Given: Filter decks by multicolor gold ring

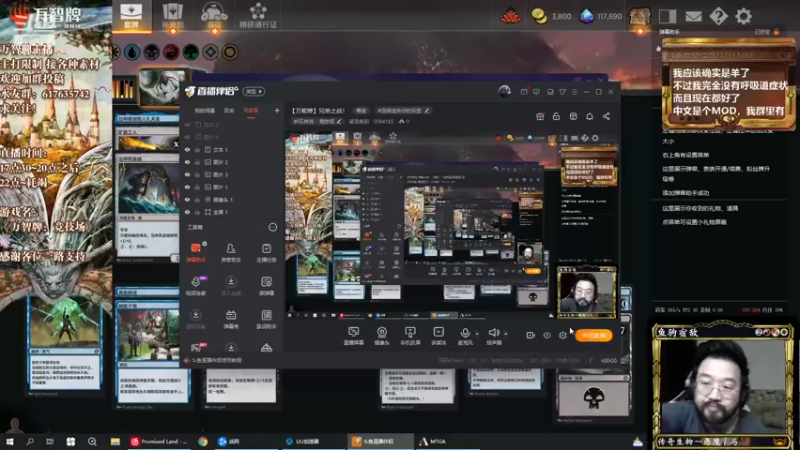Looking at the screenshot, I should pos(230,52).
